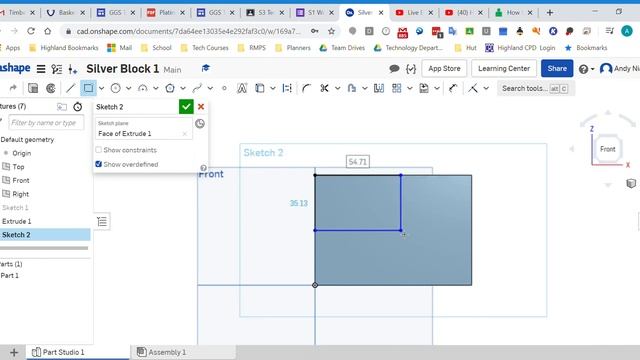Viewport: 640px width, 360px height.
Task: Select the Transform/Insert image tool
Action: tap(424, 88)
